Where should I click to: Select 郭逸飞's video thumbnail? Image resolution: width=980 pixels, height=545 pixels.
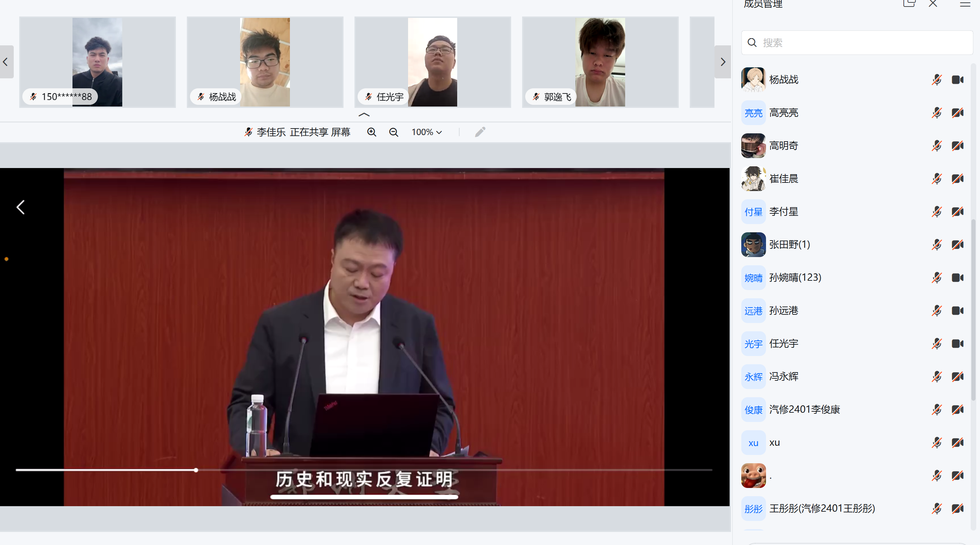pos(600,62)
